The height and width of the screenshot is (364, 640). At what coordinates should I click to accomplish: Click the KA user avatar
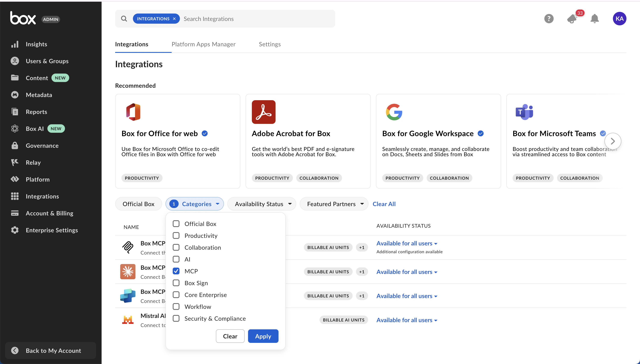tap(619, 19)
